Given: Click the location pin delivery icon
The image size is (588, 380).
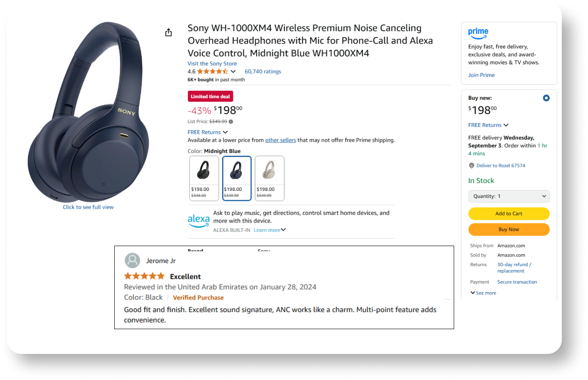Looking at the screenshot, I should point(472,166).
